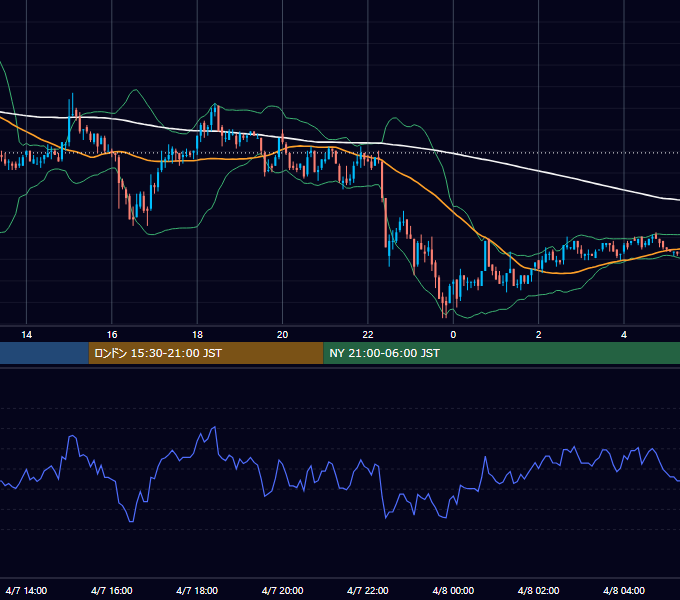Click the '4/7 16:00' oscillator time label
The height and width of the screenshot is (600, 680).
(x=112, y=590)
